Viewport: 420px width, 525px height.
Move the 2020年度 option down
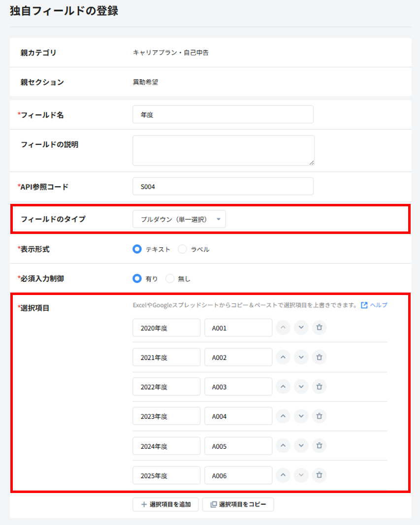[x=301, y=328]
